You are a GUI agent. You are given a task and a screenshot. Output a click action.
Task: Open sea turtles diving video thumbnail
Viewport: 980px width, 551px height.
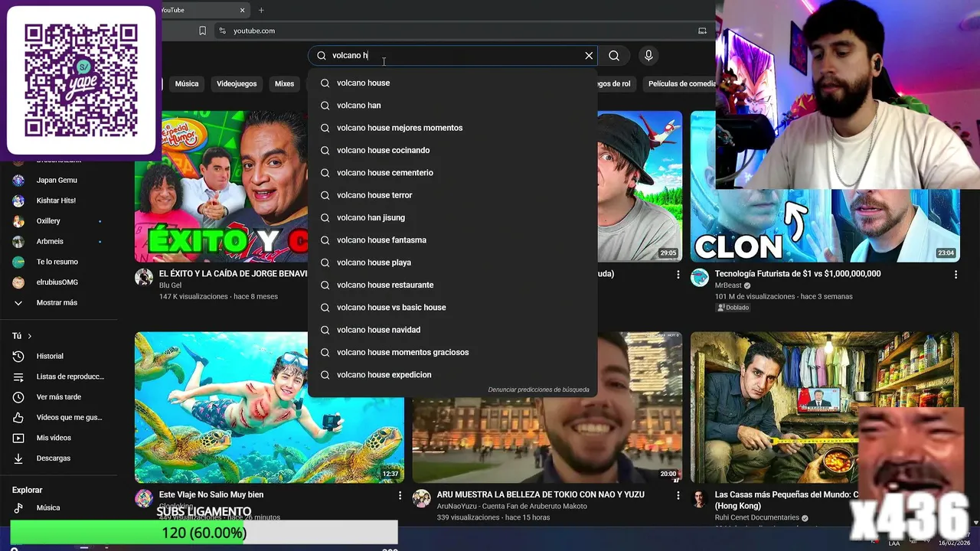pos(269,407)
